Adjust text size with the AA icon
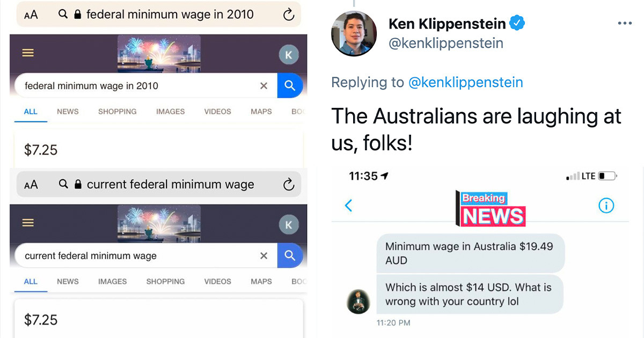Viewport: 644px width, 338px height. [x=31, y=14]
